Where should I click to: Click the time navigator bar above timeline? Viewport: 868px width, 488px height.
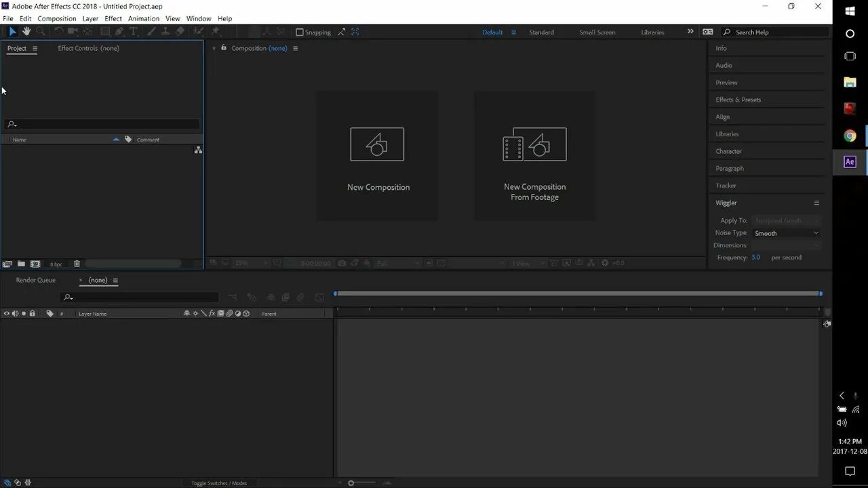(578, 293)
